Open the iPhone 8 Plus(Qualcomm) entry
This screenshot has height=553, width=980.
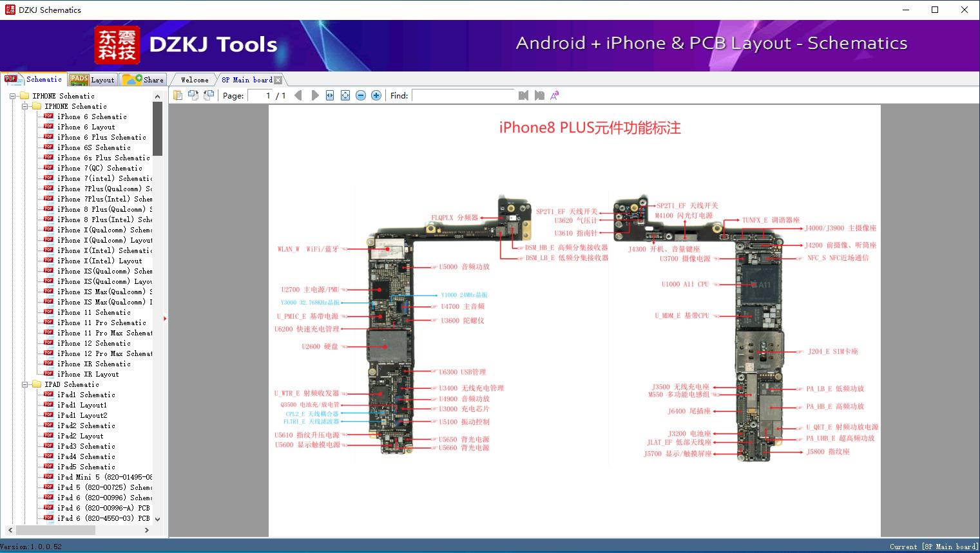[x=104, y=209]
